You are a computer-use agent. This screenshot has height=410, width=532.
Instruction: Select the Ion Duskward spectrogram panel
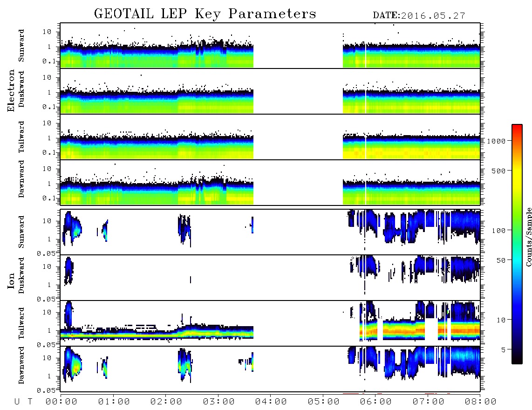(x=270, y=278)
